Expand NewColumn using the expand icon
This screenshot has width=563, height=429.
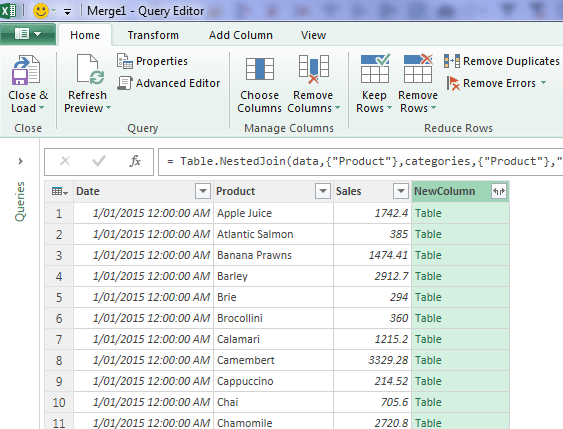(x=499, y=191)
